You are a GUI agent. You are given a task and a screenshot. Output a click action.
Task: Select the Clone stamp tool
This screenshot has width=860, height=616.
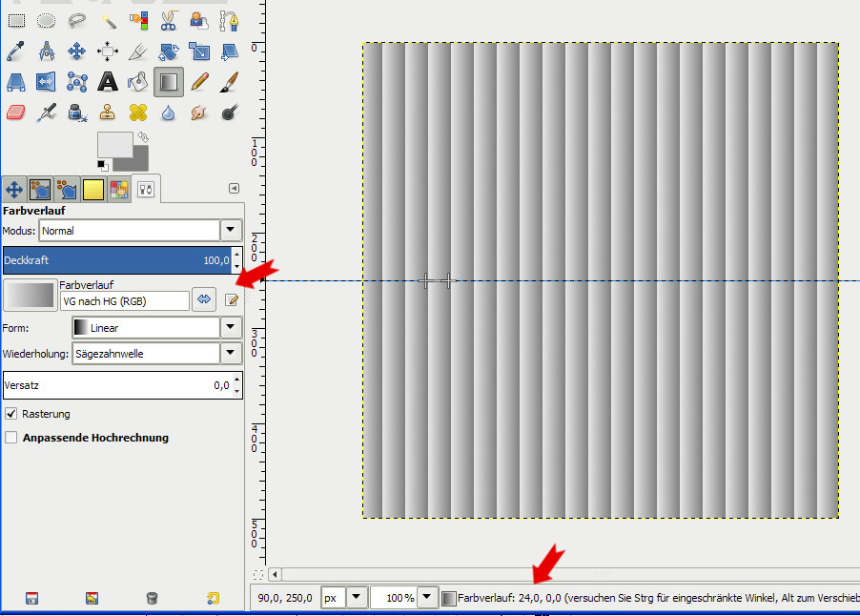(108, 113)
